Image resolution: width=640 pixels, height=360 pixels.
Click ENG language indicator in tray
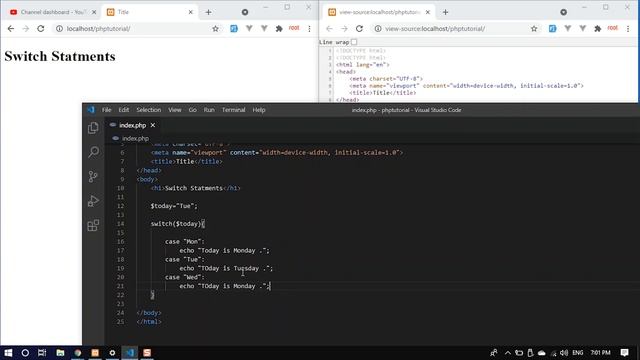pyautogui.click(x=578, y=353)
